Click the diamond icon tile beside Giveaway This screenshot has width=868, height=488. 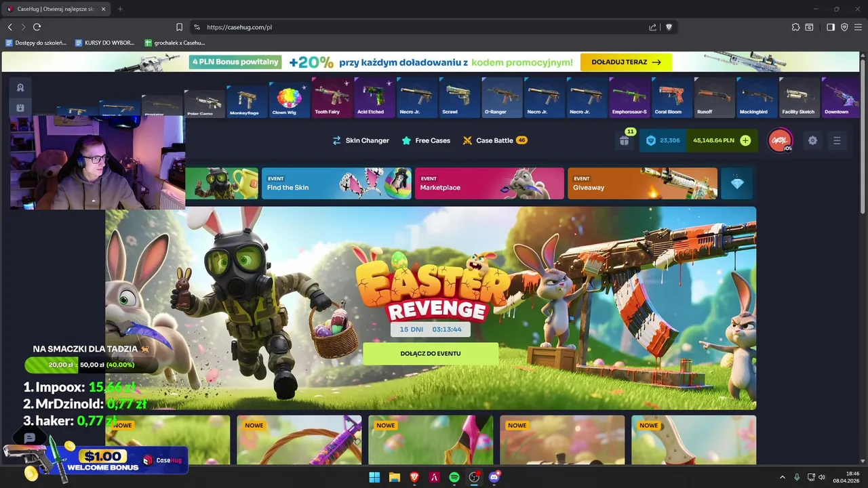[737, 183]
